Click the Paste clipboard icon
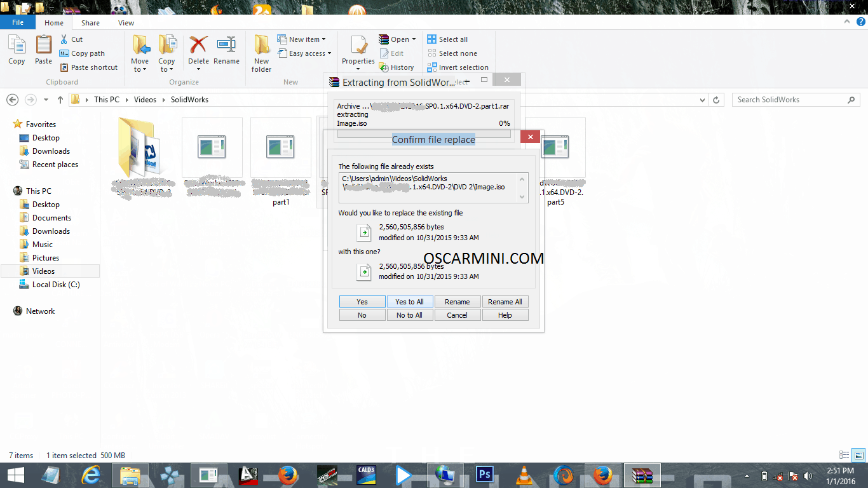Image resolution: width=868 pixels, height=488 pixels. pyautogui.click(x=43, y=50)
